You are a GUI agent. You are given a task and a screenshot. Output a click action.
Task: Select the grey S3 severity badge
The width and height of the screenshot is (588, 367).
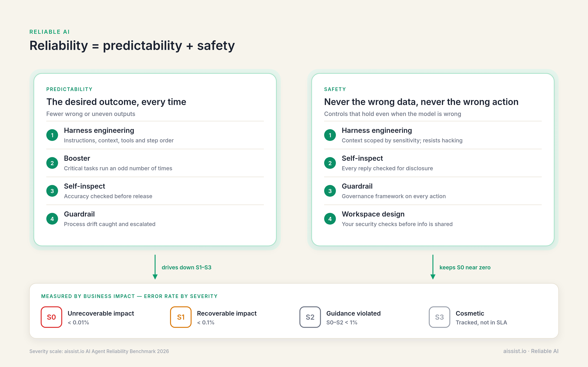point(439,317)
